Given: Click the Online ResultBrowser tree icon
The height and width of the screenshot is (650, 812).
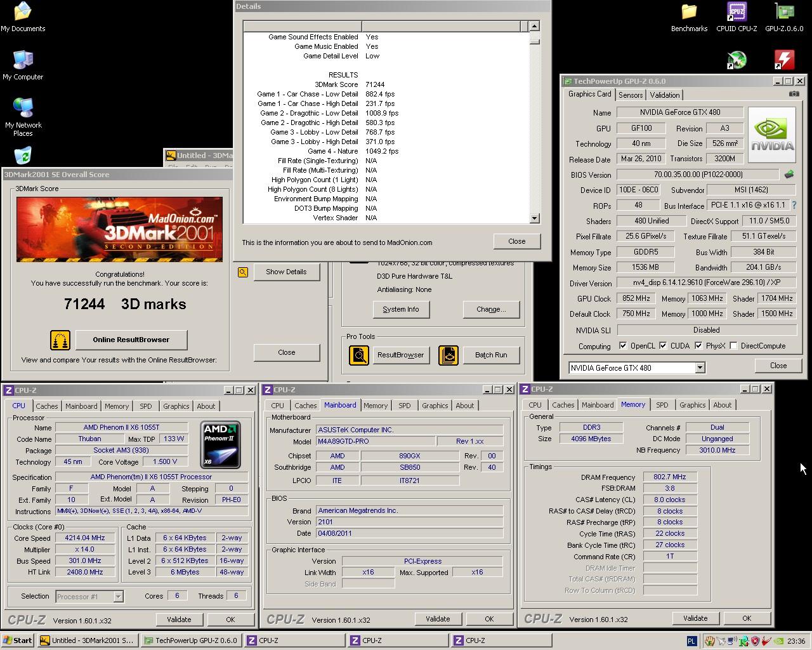Looking at the screenshot, I should (60, 340).
